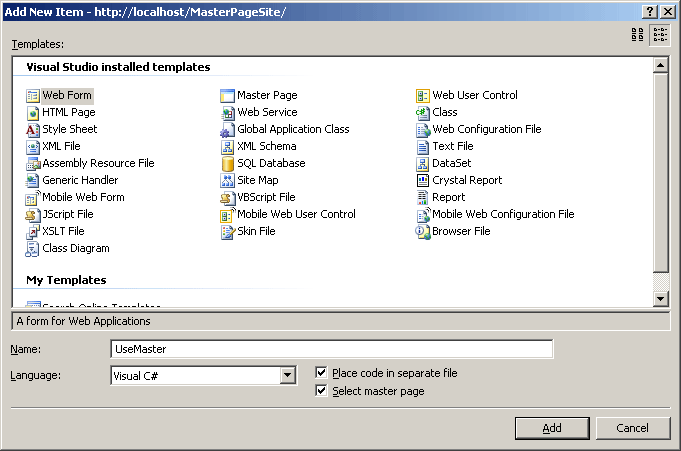
Task: Select the Class template icon
Action: (x=423, y=113)
